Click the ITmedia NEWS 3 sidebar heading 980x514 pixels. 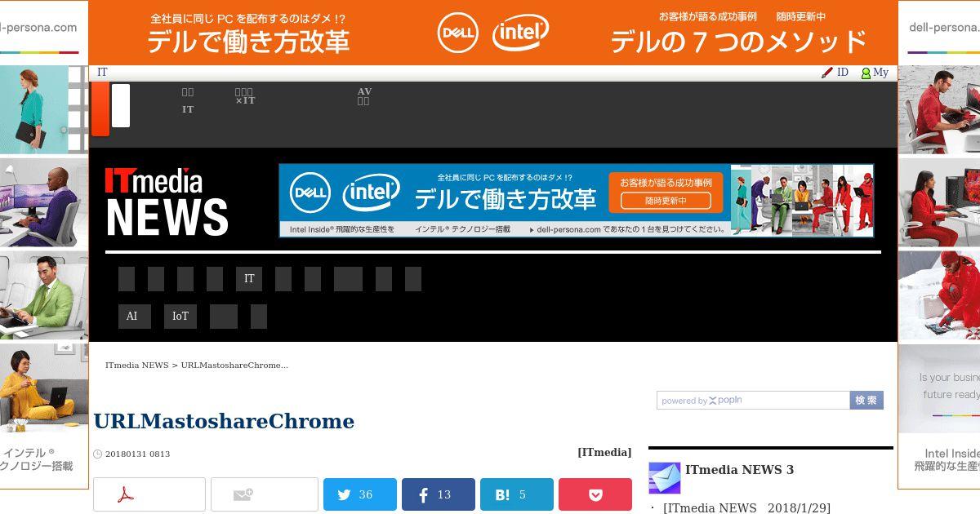point(740,470)
